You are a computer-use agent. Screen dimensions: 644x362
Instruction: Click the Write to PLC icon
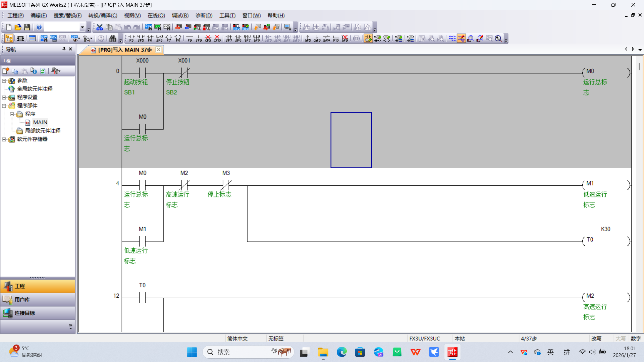tap(178, 27)
